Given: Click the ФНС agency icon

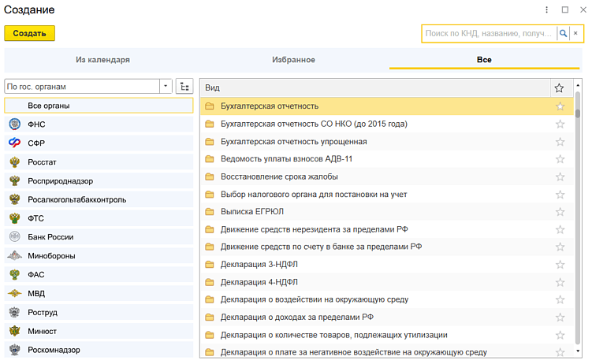Looking at the screenshot, I should [14, 124].
